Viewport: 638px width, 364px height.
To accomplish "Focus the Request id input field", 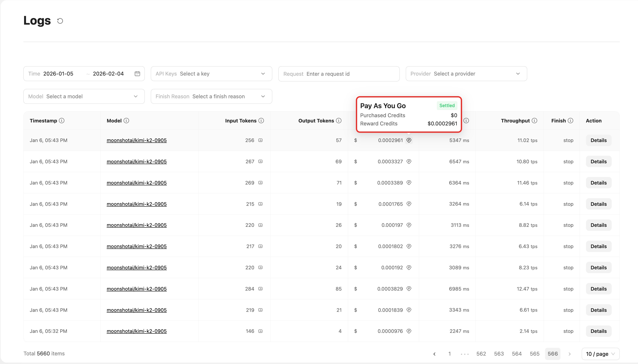I will (x=339, y=74).
